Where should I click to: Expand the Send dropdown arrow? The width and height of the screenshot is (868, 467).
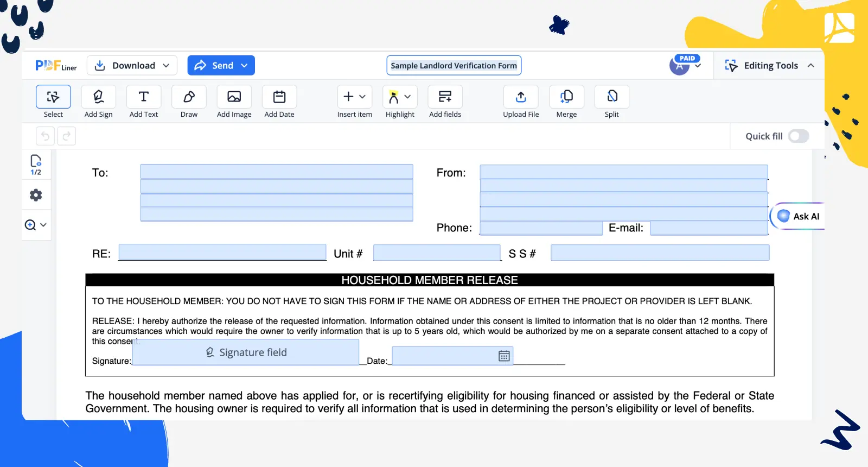coord(244,66)
